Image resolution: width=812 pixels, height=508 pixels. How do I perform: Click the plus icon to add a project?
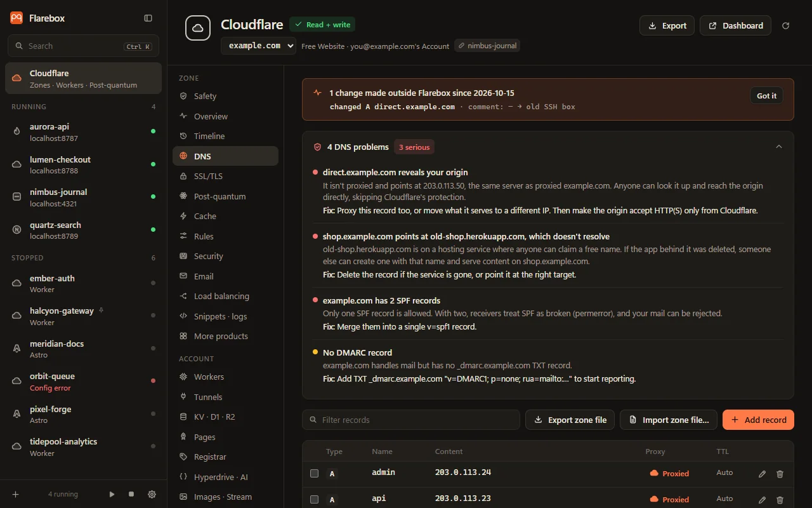pyautogui.click(x=16, y=494)
